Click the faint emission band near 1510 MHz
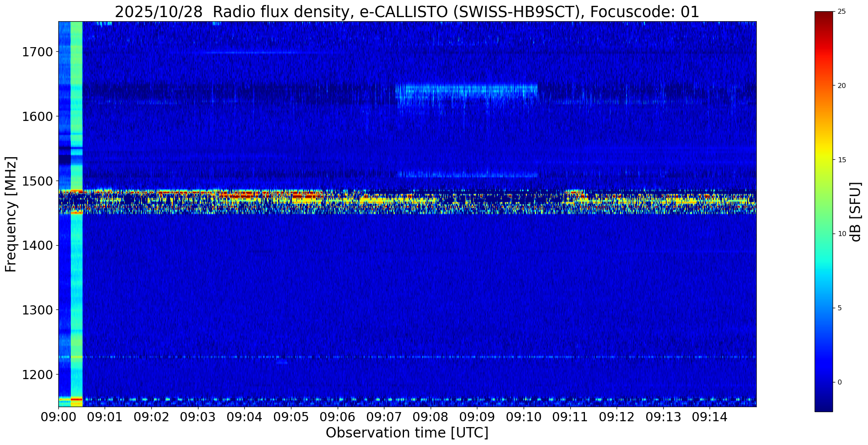 click(468, 174)
